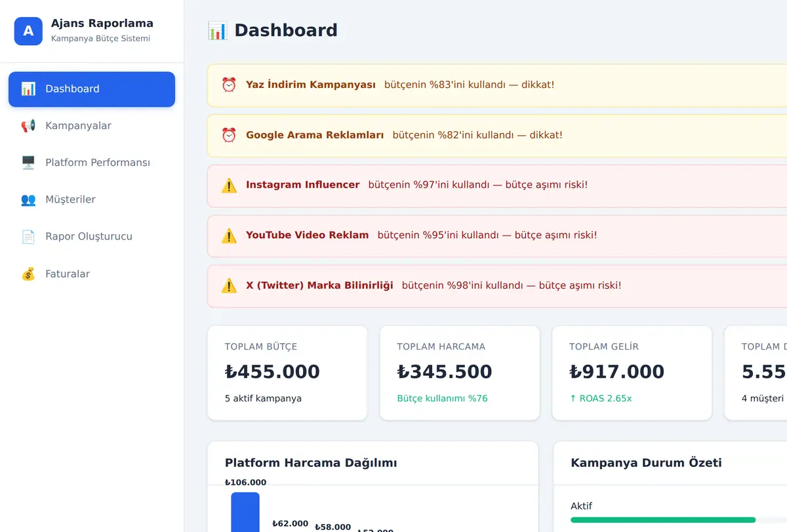787x532 pixels.
Task: Click the "4 müşteri" text
Action: click(763, 398)
